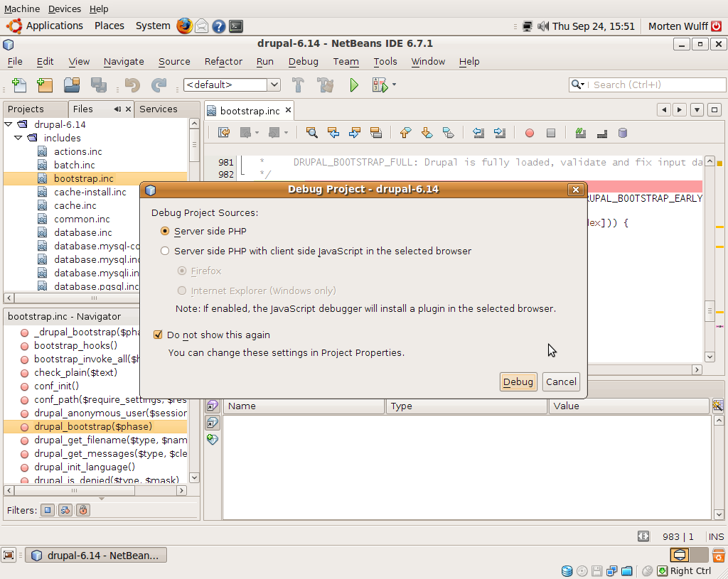Image resolution: width=728 pixels, height=579 pixels.
Task: Open the Places menu
Action: (109, 26)
